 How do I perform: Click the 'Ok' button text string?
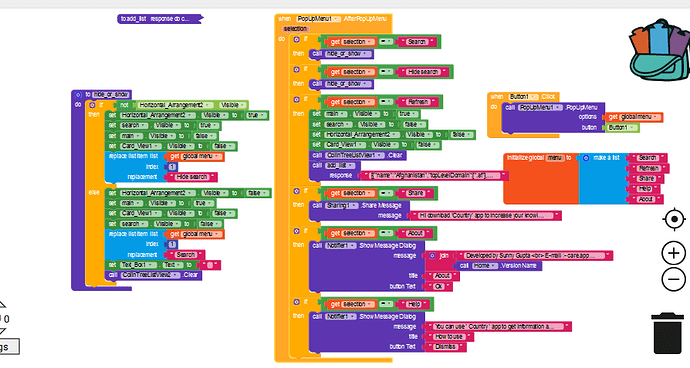pyautogui.click(x=439, y=287)
